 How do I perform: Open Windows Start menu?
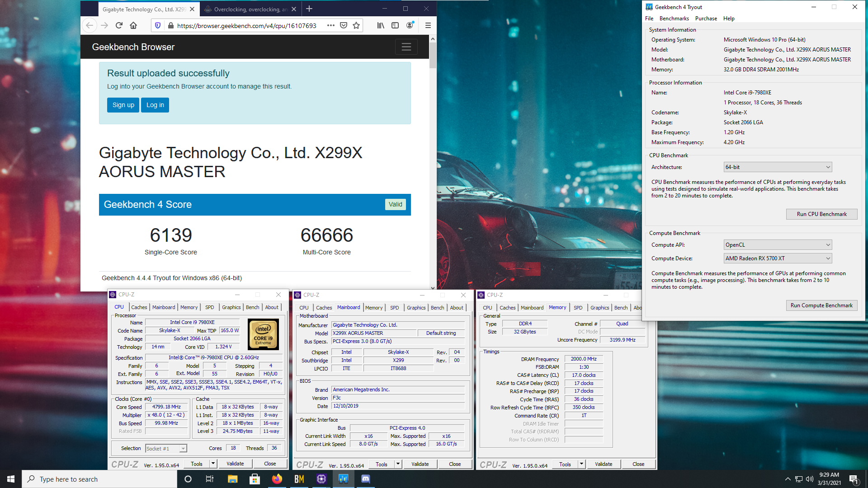pos(11,479)
